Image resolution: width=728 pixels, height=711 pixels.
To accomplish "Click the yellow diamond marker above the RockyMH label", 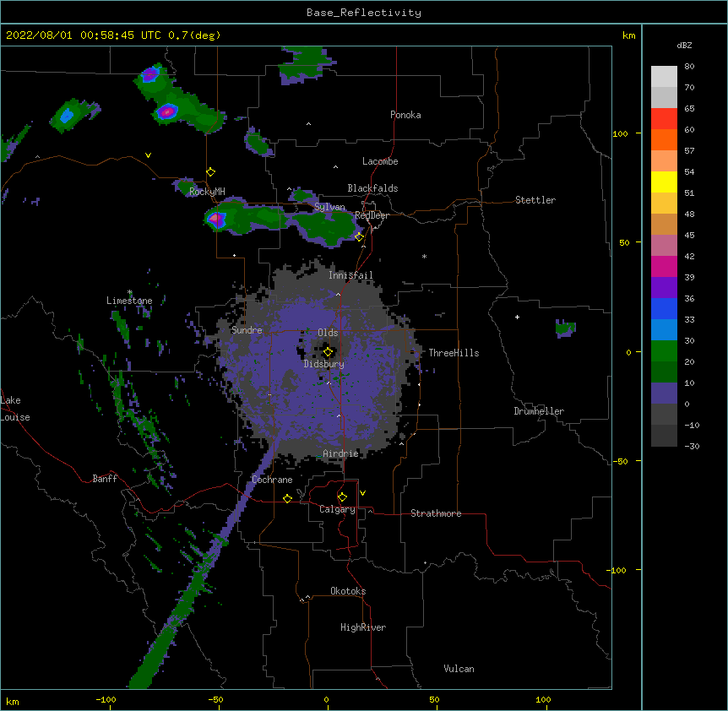I will point(211,172).
